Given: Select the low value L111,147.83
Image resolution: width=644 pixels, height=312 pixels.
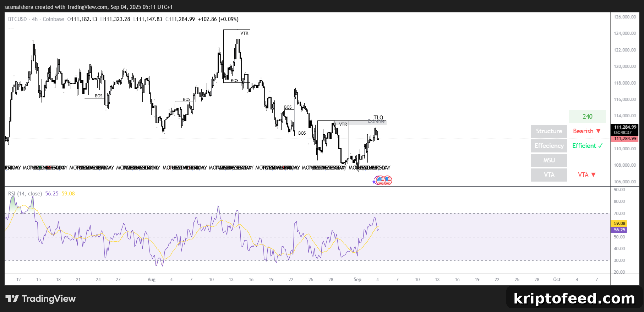Looking at the screenshot, I should (x=148, y=19).
